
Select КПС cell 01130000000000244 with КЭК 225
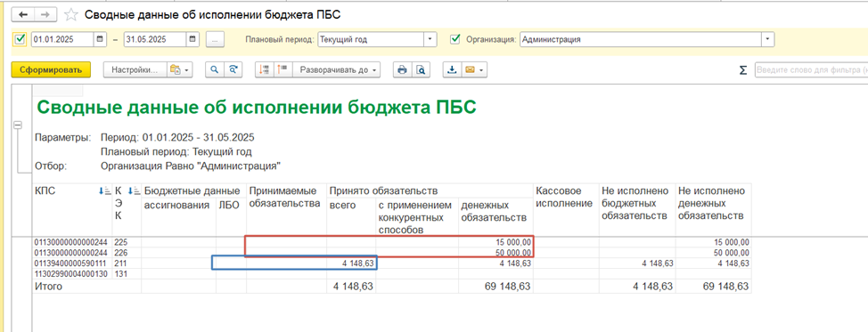coord(72,242)
